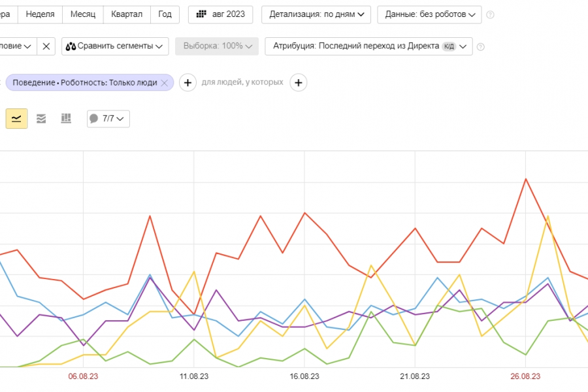The height and width of the screenshot is (392, 588).
Task: Select the 'Неделя' period tab
Action: pos(40,14)
